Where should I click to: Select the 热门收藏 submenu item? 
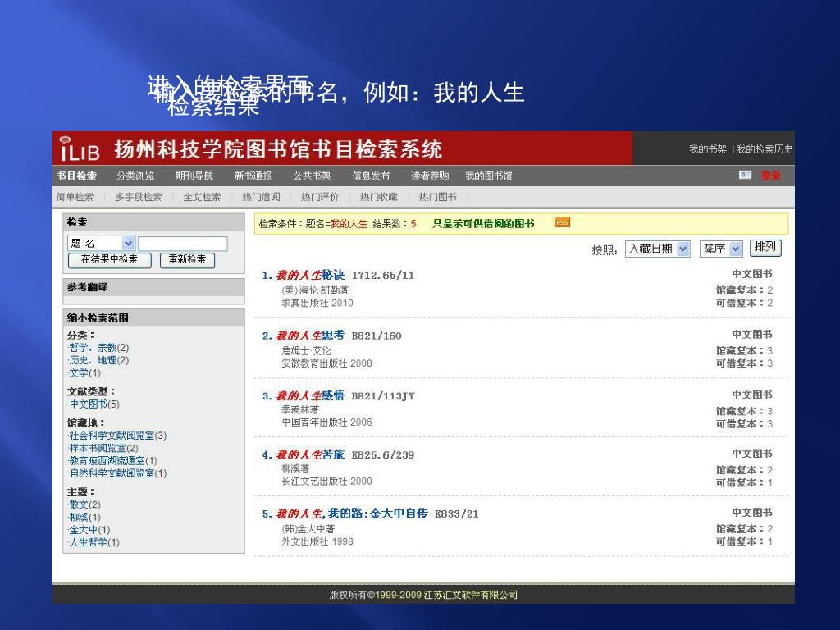[x=379, y=197]
